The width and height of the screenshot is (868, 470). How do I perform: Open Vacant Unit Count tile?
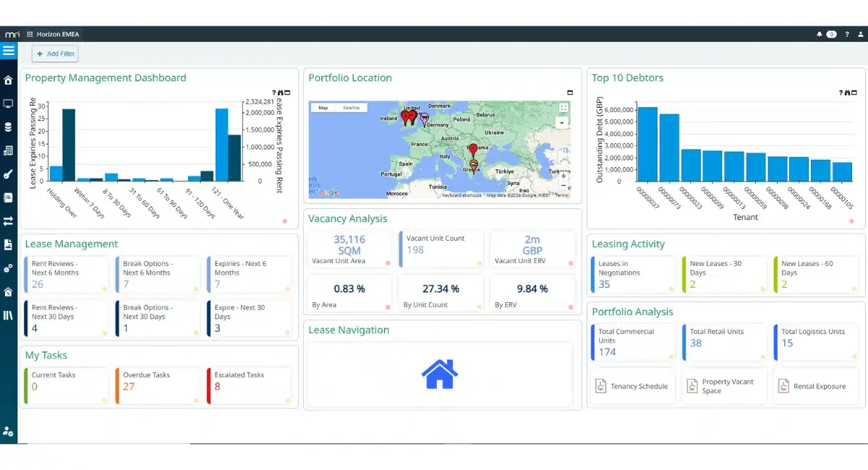tap(441, 249)
